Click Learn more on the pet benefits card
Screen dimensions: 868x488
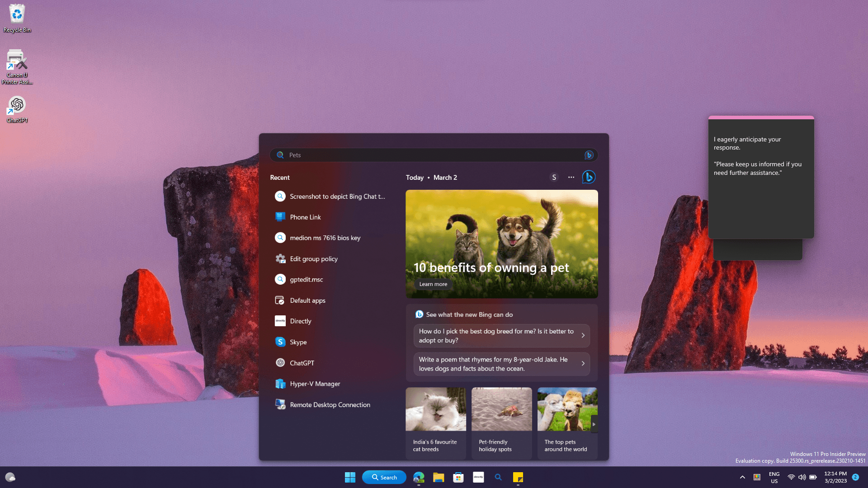point(433,284)
